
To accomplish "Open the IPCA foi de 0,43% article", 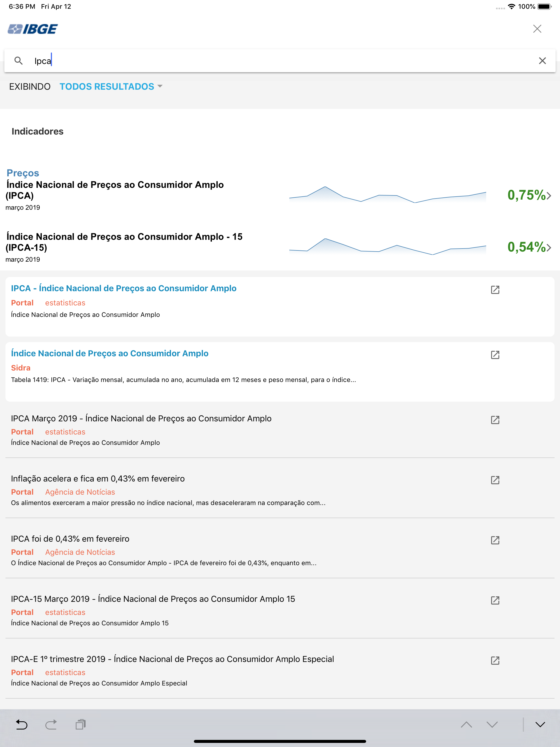I will click(x=70, y=539).
